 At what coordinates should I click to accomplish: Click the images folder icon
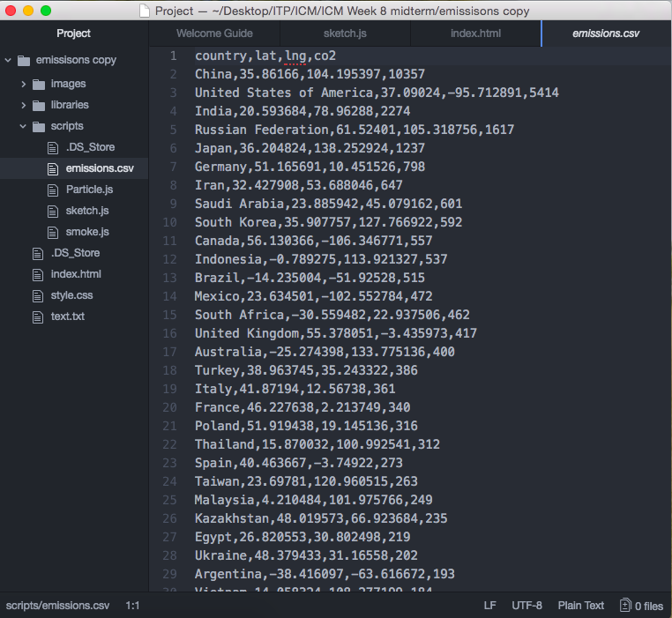click(39, 84)
